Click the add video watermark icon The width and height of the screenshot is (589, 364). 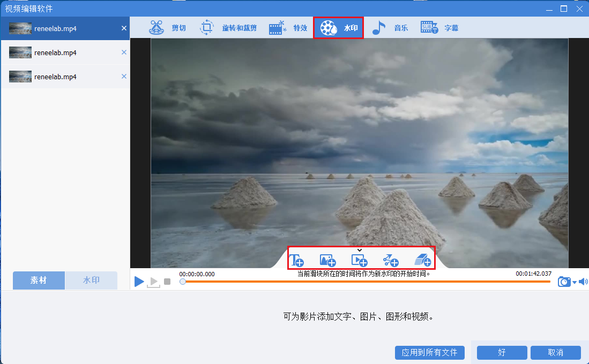(360, 260)
